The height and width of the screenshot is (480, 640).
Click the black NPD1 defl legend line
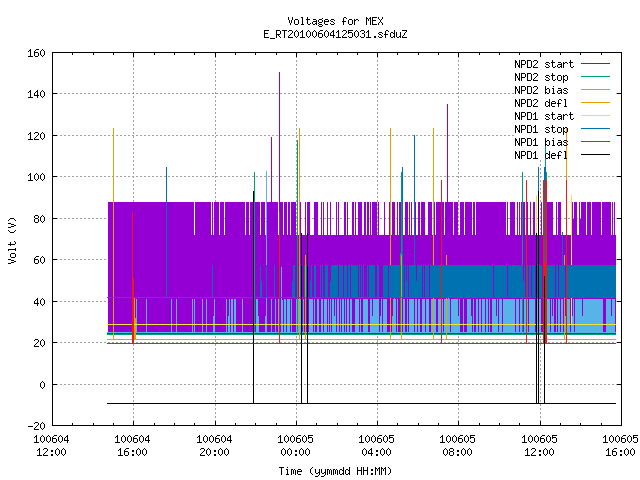[595, 155]
